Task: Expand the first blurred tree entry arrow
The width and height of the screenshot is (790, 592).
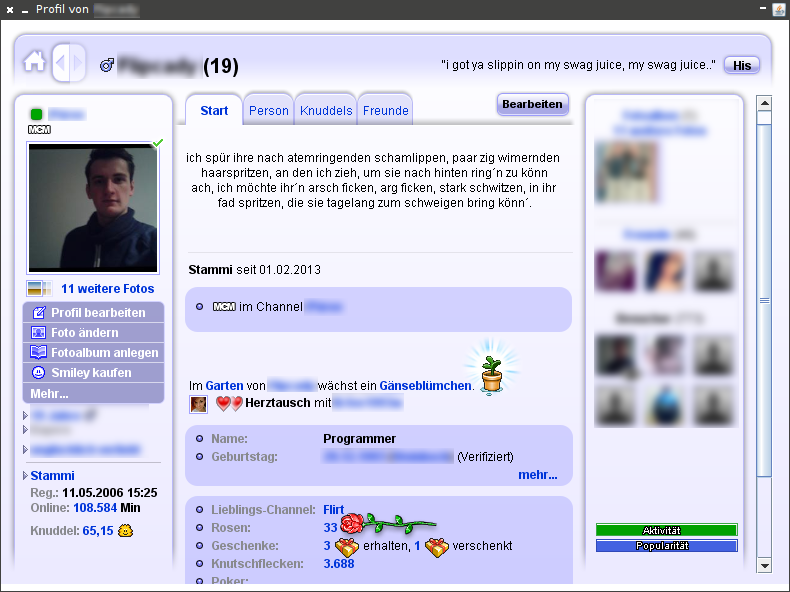Action: (25, 416)
